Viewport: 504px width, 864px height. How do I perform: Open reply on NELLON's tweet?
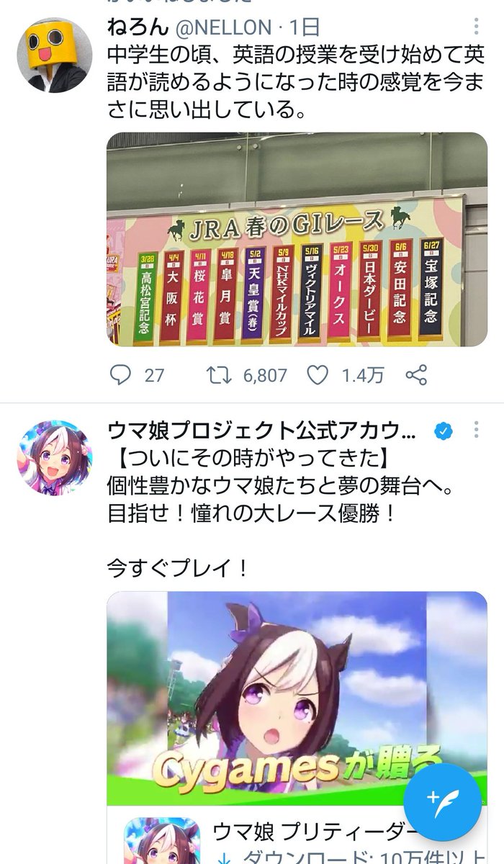(x=136, y=374)
